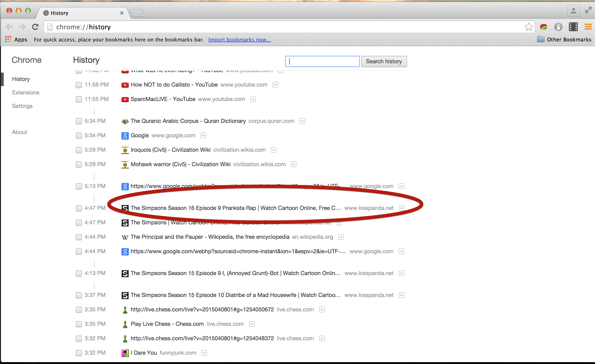This screenshot has height=364, width=595.
Task: Click the Apps grid icon
Action: (x=8, y=39)
